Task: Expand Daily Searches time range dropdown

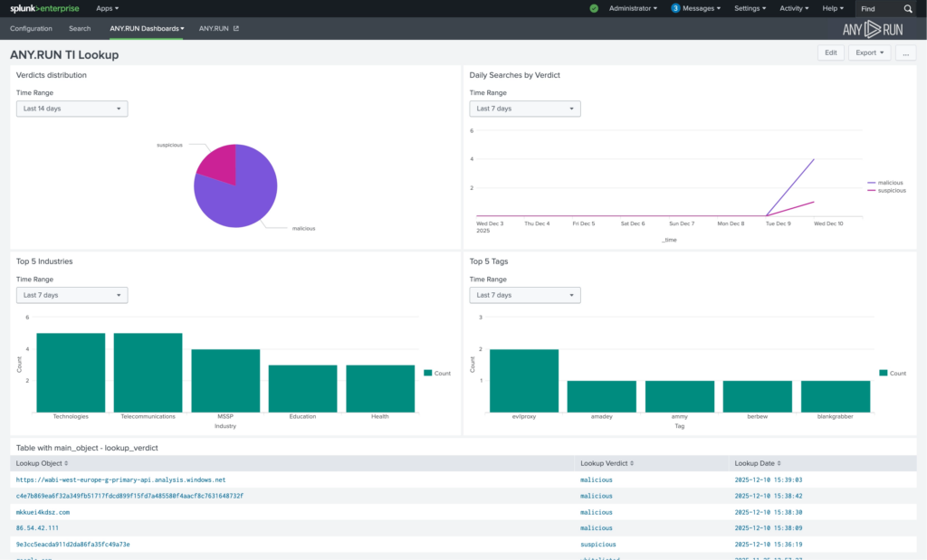Action: [x=525, y=109]
